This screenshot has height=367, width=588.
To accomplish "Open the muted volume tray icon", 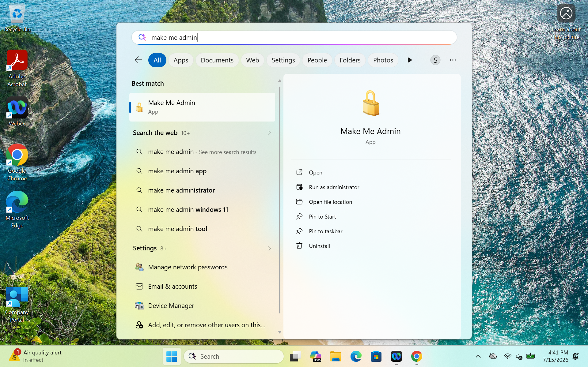I will tap(519, 356).
